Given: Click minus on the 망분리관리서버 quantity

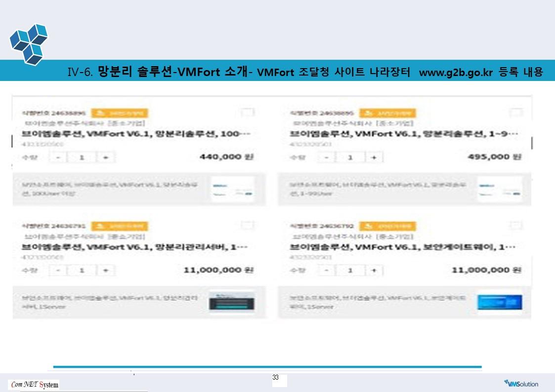Looking at the screenshot, I should (x=58, y=271).
